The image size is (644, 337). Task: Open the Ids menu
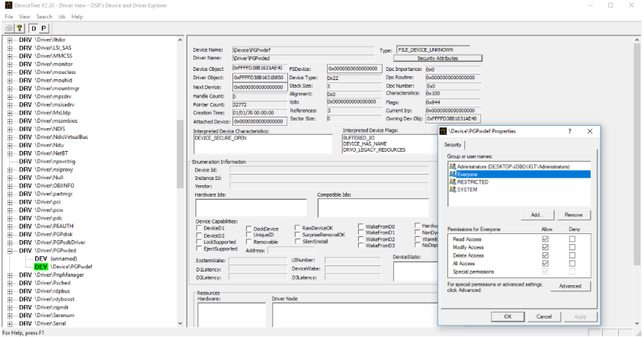click(x=62, y=16)
